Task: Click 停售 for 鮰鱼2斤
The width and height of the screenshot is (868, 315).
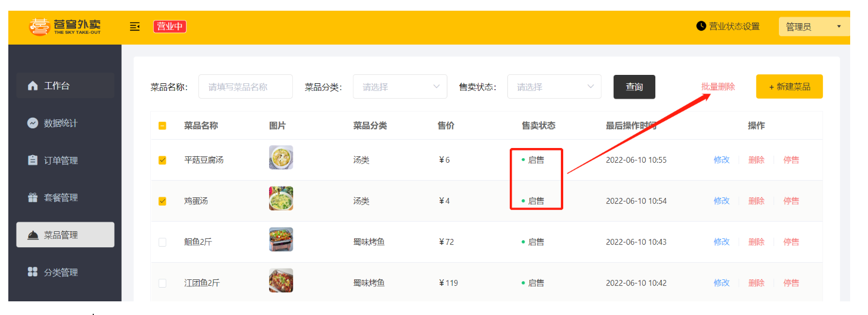Action: point(791,242)
